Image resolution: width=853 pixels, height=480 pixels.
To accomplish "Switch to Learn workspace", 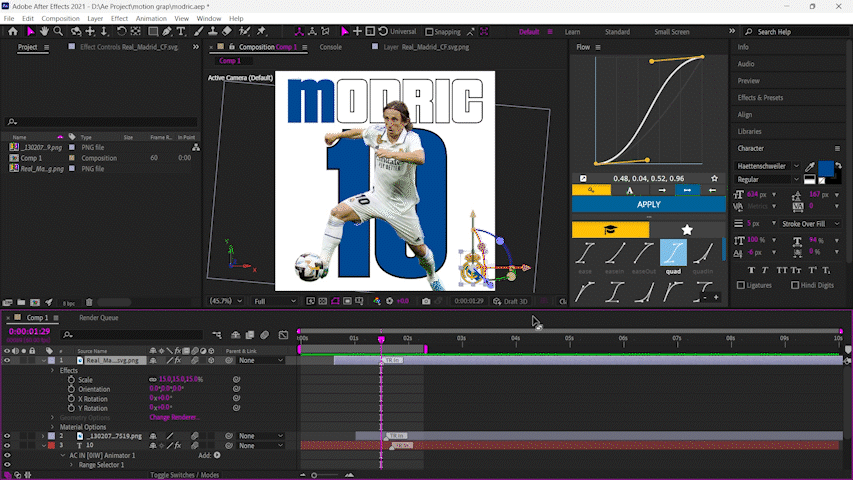I will (572, 32).
